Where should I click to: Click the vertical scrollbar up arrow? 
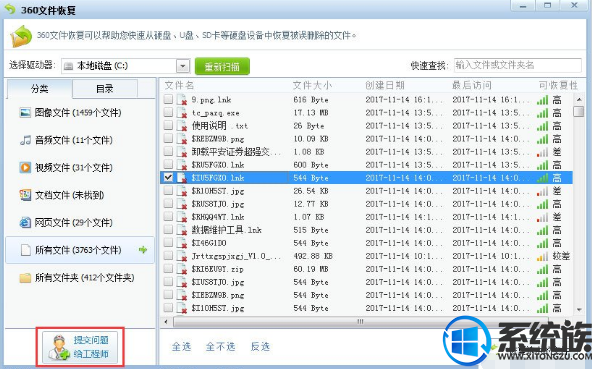click(x=579, y=99)
